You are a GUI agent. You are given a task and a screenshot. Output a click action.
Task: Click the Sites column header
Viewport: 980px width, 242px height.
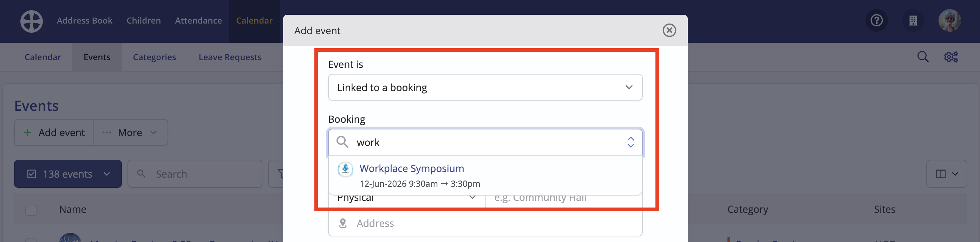(884, 210)
